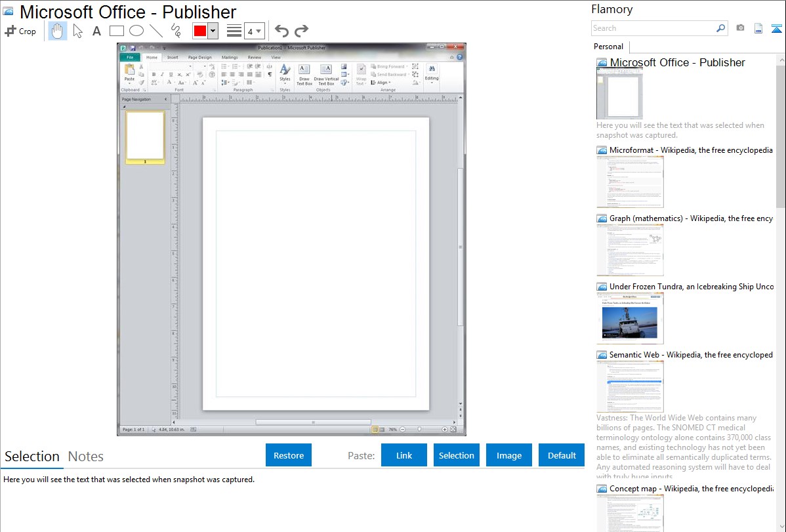Activate the hand pan tool
The height and width of the screenshot is (532, 786).
click(x=57, y=31)
